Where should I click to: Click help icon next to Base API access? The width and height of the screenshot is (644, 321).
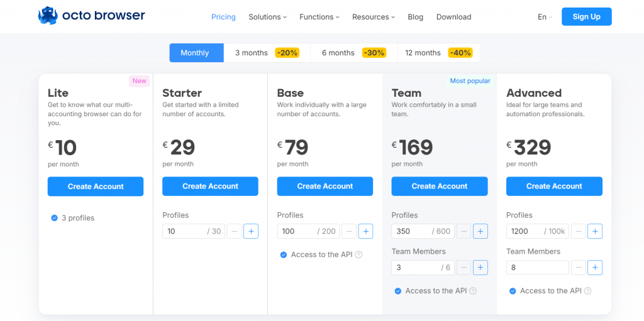point(358,255)
